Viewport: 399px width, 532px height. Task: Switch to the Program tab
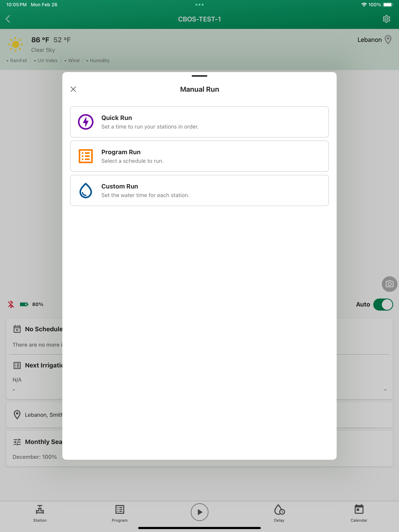pos(120,513)
